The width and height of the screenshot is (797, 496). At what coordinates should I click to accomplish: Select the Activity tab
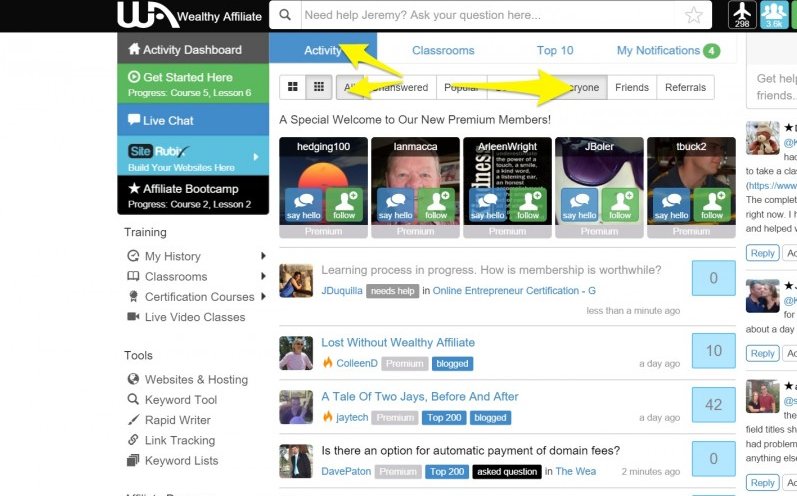(x=323, y=49)
